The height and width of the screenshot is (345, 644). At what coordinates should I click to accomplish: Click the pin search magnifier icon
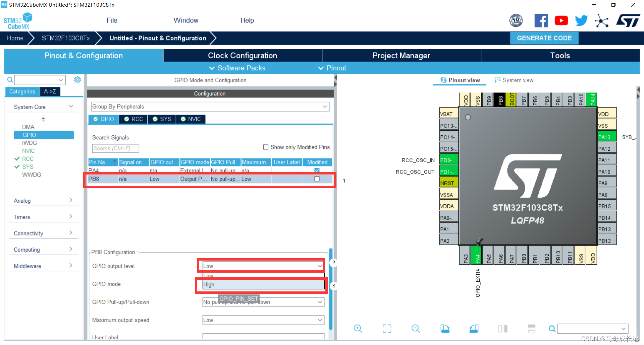552,329
